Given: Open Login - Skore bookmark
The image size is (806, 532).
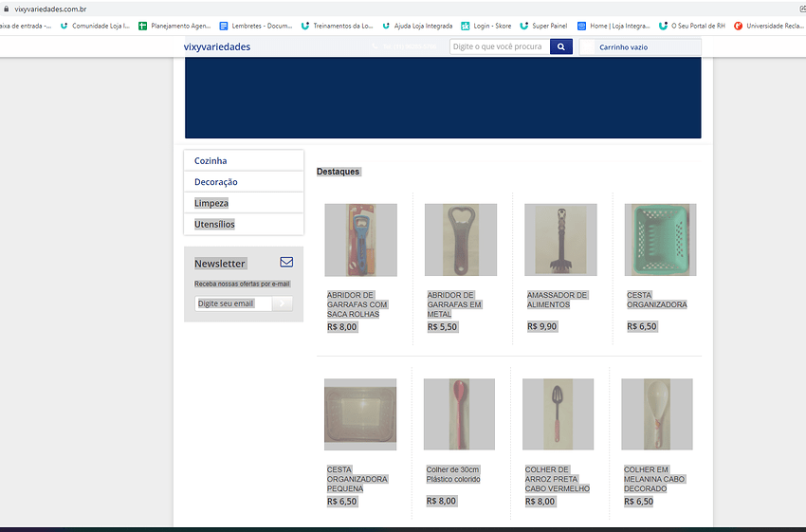Looking at the screenshot, I should click(x=486, y=26).
